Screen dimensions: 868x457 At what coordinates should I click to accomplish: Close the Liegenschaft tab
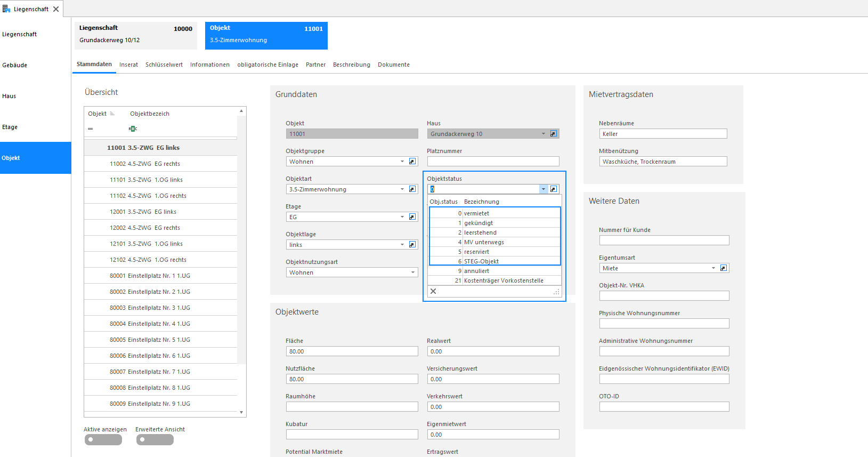[x=56, y=9]
